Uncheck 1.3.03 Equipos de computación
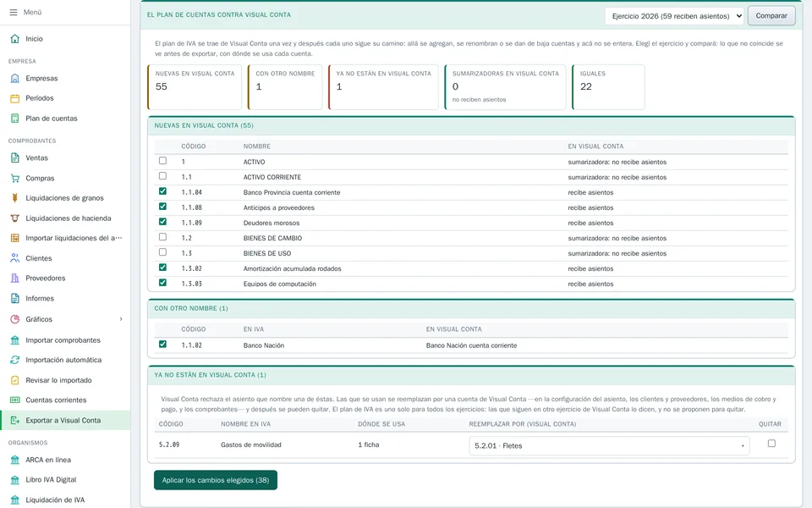Screen dimensions: 812x508 (162, 283)
